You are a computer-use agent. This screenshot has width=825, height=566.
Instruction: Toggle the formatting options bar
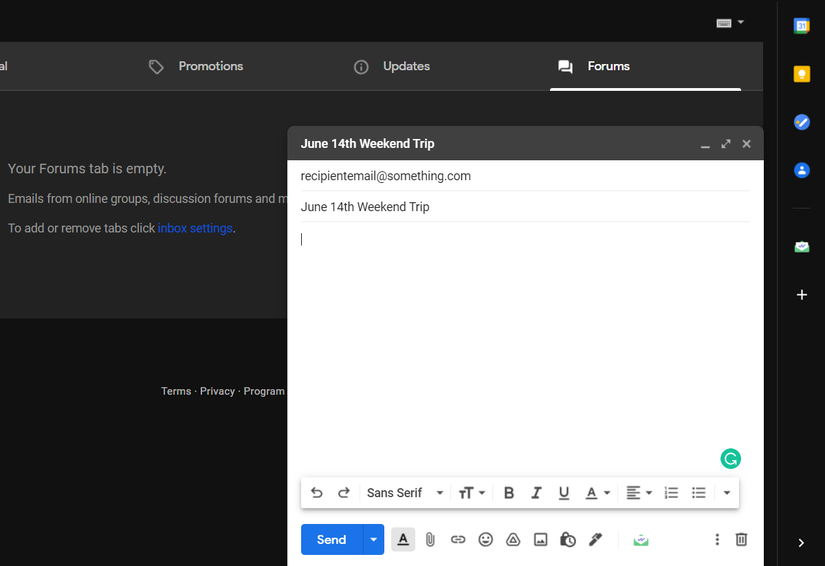pos(403,540)
